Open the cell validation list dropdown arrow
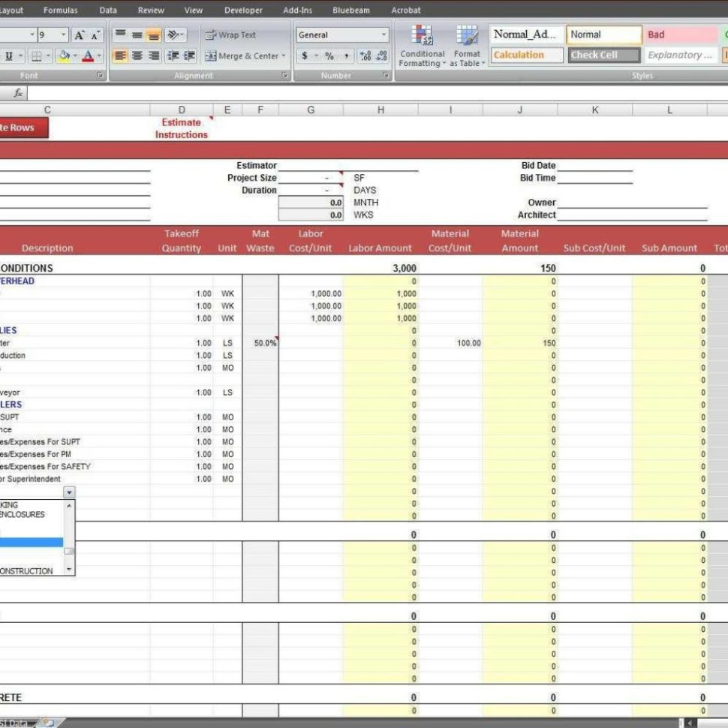Image resolution: width=728 pixels, height=728 pixels. [69, 492]
